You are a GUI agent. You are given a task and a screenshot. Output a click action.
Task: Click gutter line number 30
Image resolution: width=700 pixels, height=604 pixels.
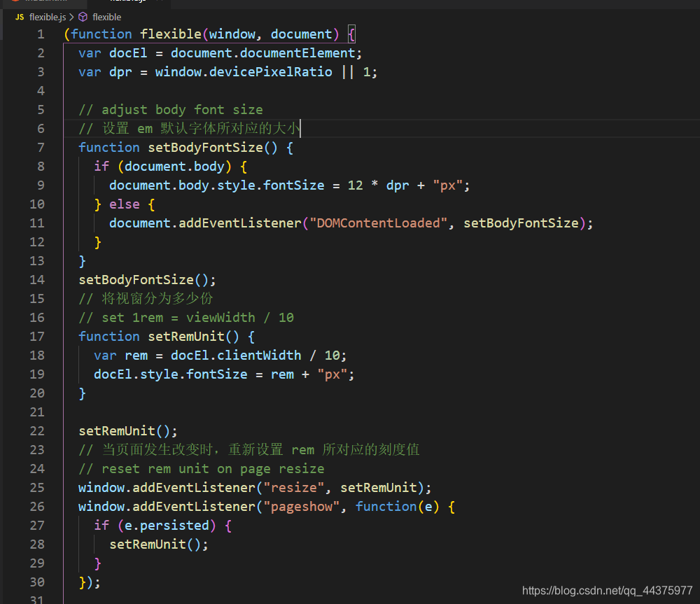pyautogui.click(x=38, y=582)
